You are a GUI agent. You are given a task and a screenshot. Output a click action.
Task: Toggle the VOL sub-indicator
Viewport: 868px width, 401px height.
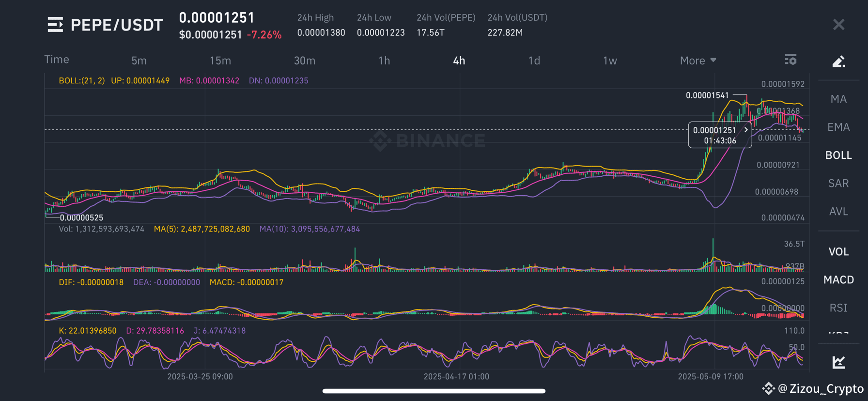coord(838,252)
